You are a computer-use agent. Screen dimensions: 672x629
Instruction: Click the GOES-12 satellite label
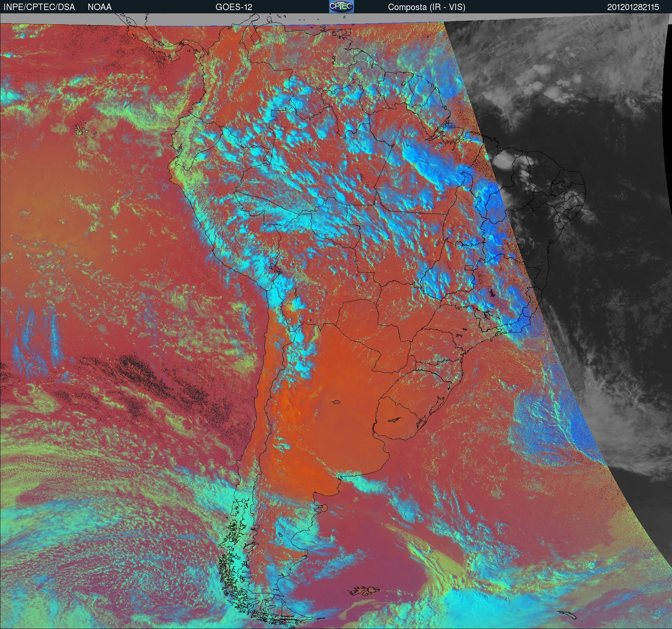click(234, 7)
